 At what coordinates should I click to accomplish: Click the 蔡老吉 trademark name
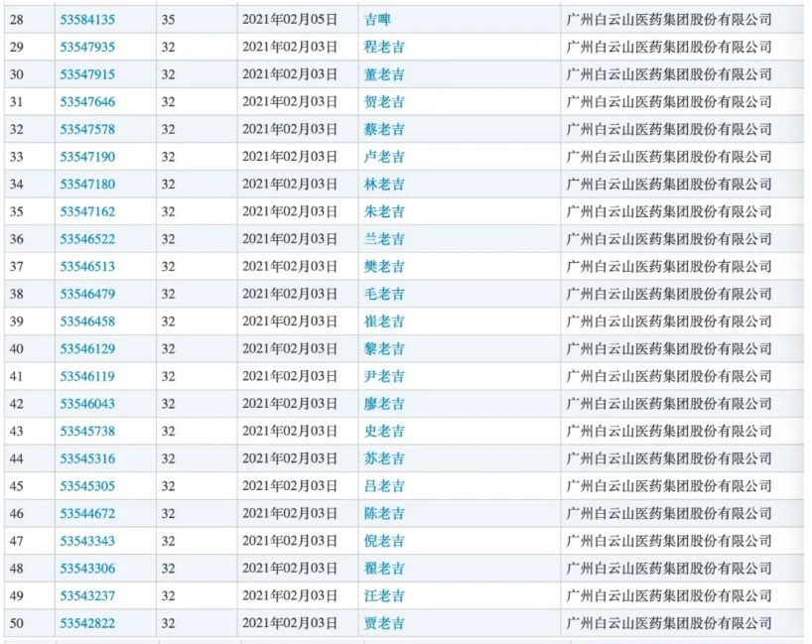[x=384, y=129]
